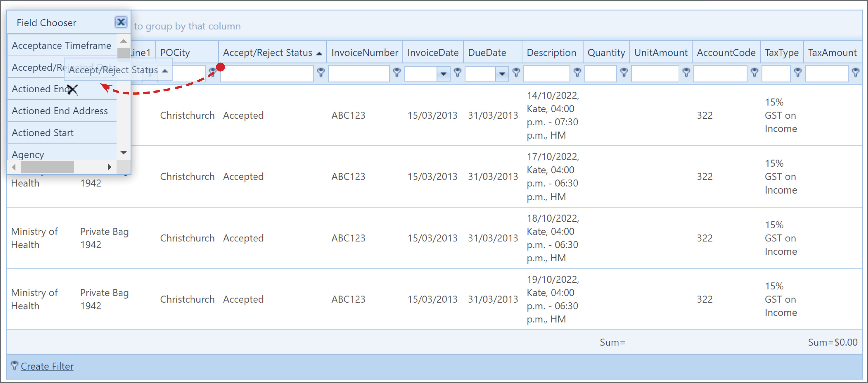The image size is (868, 383).
Task: Click Field Chooser horizontal scroll right arrow
Action: (x=109, y=167)
